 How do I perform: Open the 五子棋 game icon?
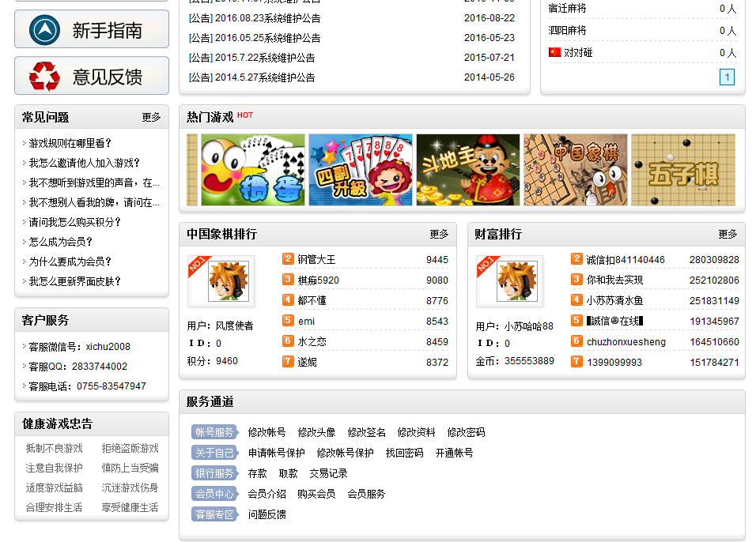[x=683, y=170]
